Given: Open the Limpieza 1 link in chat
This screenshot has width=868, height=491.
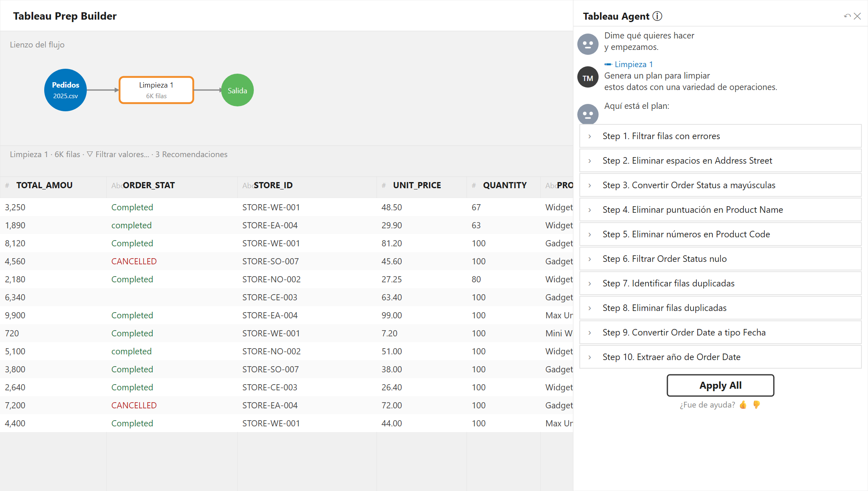Looking at the screenshot, I should (633, 64).
